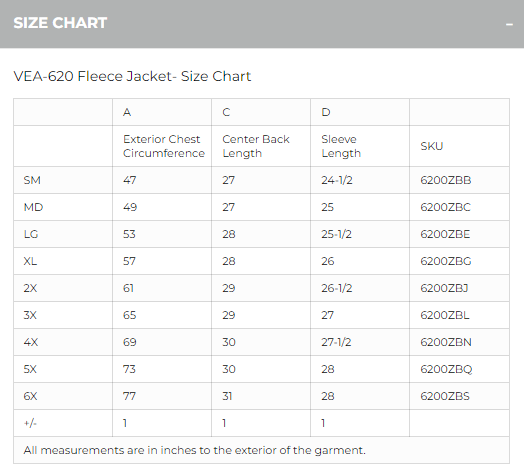Select the VEA-620 Fleece Jacket heading text
This screenshot has width=524, height=475.
[132, 76]
